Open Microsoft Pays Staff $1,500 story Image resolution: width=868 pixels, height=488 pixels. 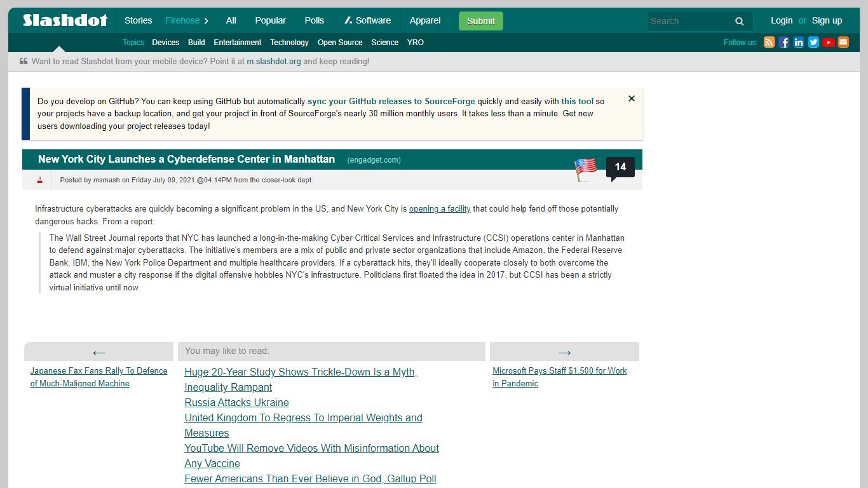click(560, 377)
